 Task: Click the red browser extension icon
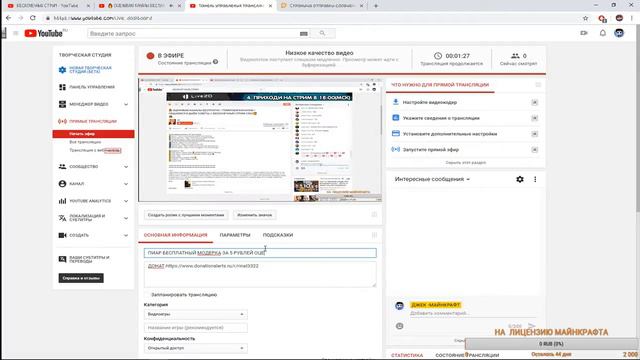click(x=602, y=18)
